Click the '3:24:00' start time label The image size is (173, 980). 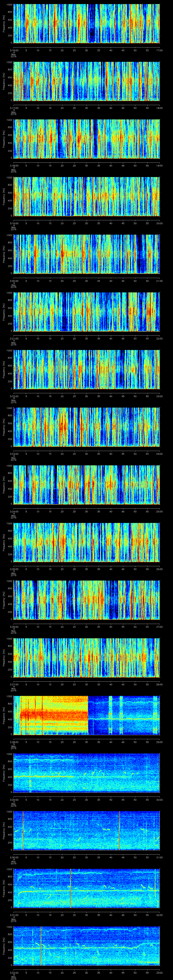14,511
